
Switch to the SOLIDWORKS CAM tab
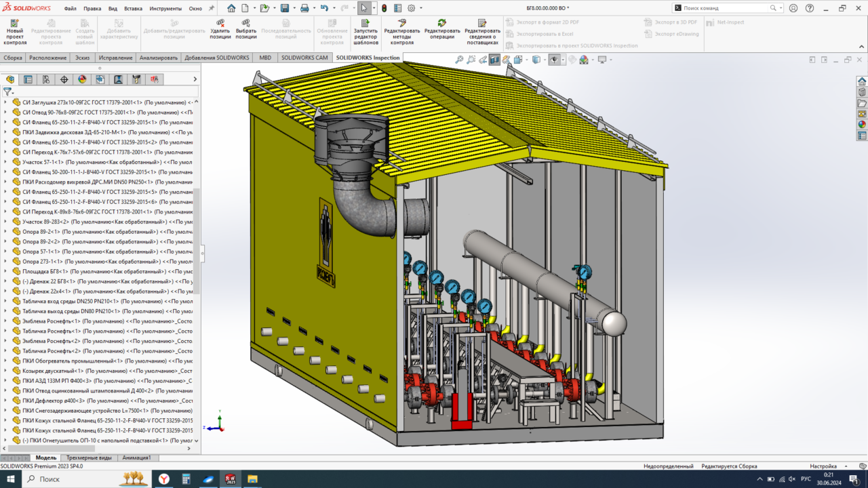(304, 58)
